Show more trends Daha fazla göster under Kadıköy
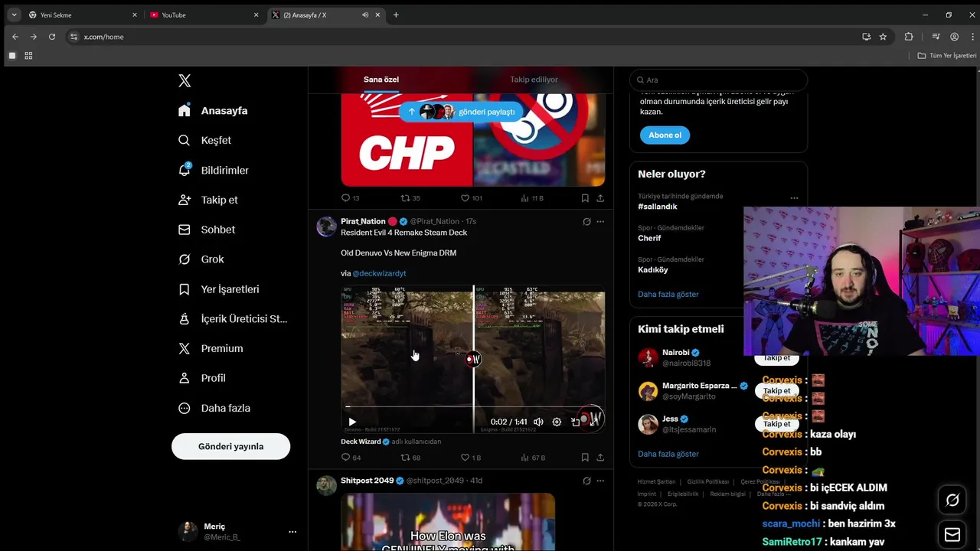980x551 pixels. [x=668, y=295]
